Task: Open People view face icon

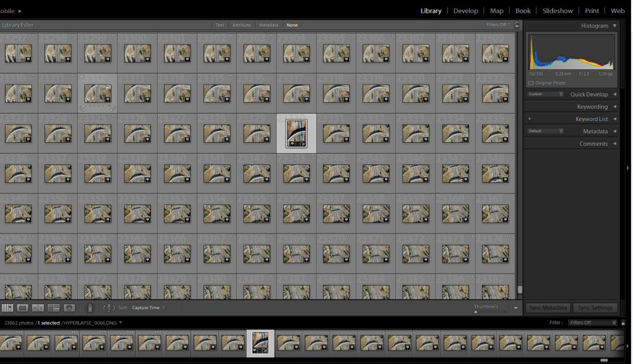Action: [x=69, y=308]
